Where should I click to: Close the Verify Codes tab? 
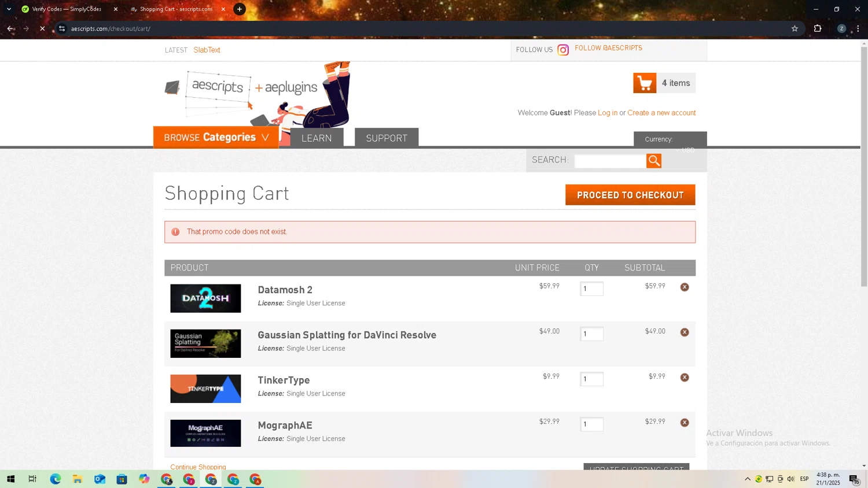tap(116, 9)
